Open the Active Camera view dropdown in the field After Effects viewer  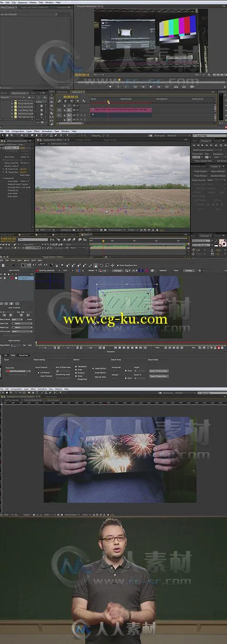point(116,230)
